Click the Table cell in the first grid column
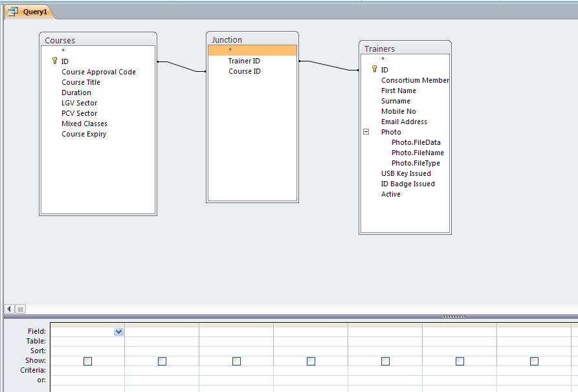Screen dimensions: 578x392 (x=87, y=341)
